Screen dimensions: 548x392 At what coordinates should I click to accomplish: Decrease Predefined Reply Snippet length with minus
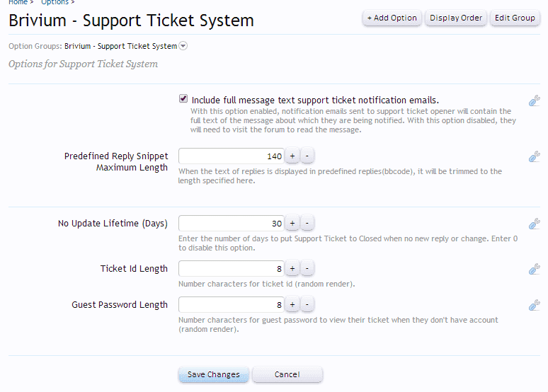click(307, 156)
